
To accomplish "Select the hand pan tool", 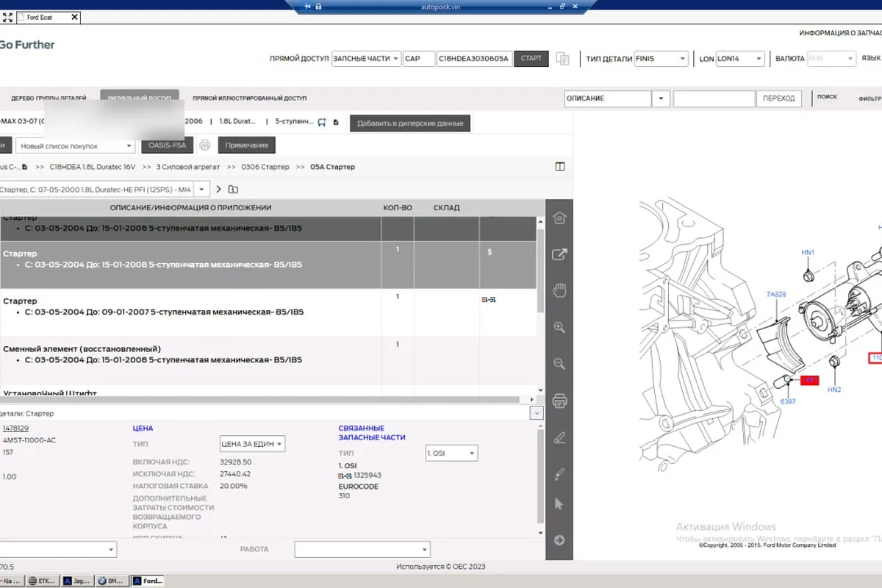I will point(559,290).
